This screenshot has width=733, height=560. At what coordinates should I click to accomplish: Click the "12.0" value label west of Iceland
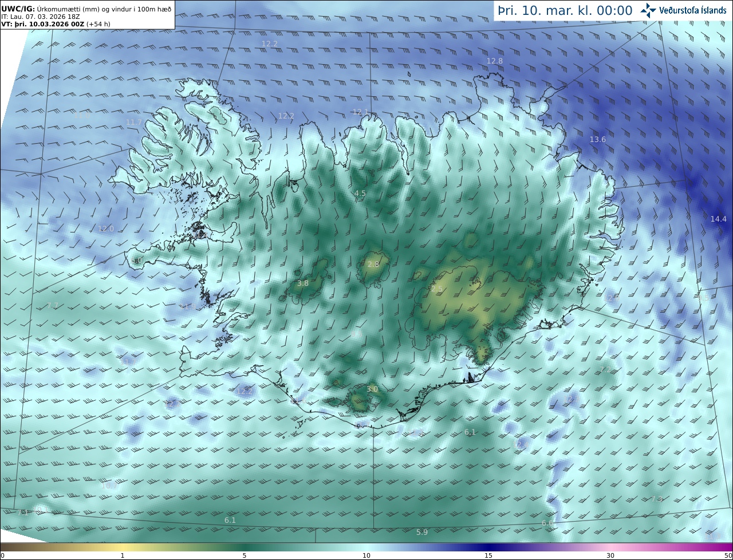(106, 228)
